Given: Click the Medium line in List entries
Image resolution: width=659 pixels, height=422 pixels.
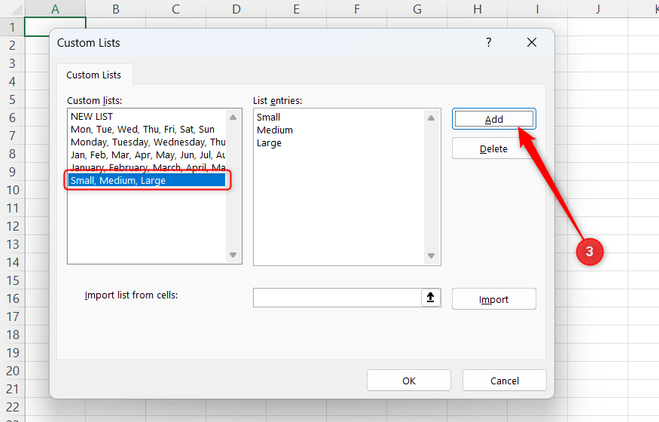Looking at the screenshot, I should pyautogui.click(x=275, y=130).
